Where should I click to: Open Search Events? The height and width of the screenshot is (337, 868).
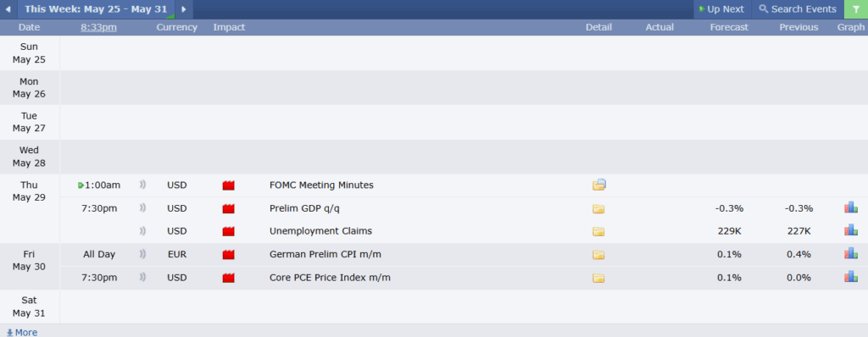tap(797, 9)
